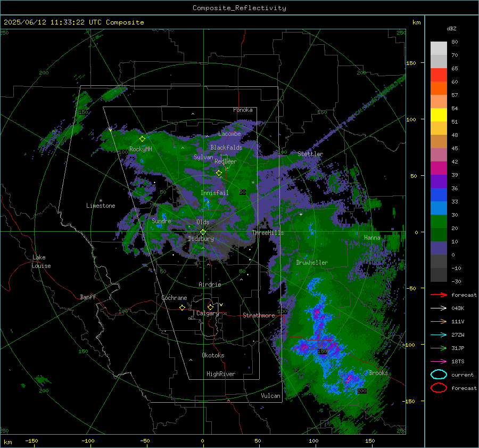Click the Ponoka town label
Viewport: 479px width, 448px height.
click(x=243, y=110)
